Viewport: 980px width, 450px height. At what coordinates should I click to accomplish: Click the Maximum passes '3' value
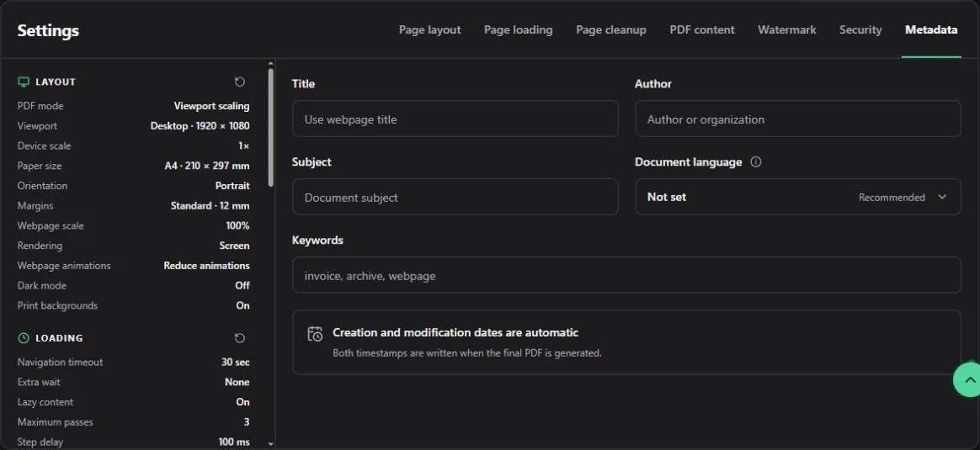(246, 422)
